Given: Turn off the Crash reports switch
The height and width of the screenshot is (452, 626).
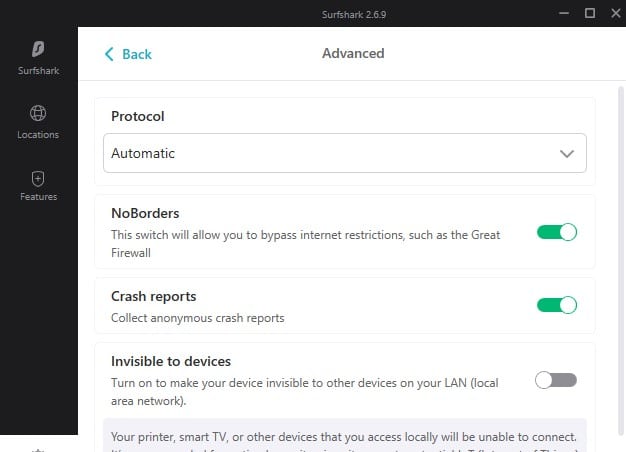Looking at the screenshot, I should (x=557, y=305).
